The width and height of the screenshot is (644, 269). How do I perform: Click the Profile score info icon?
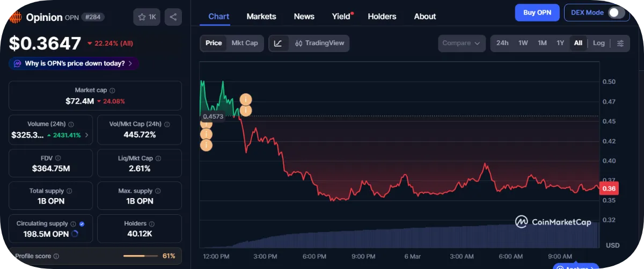tap(56, 257)
